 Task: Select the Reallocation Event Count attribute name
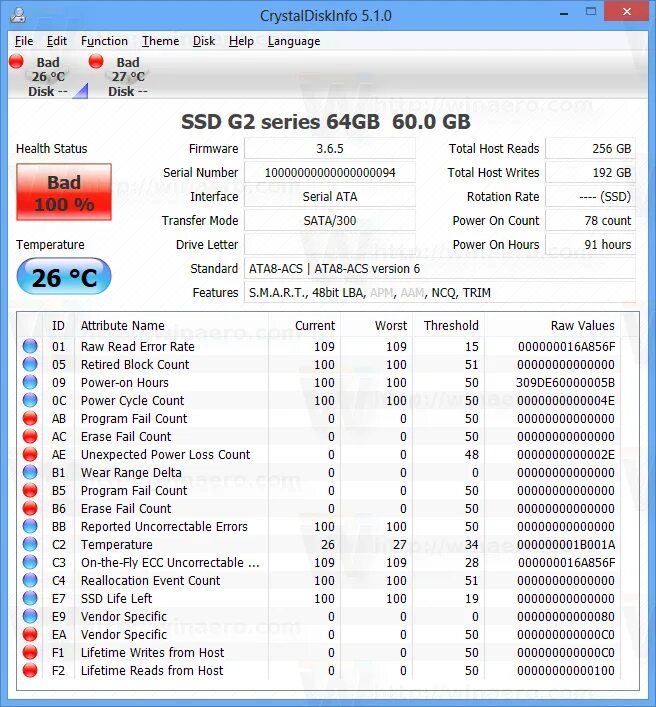pos(151,580)
